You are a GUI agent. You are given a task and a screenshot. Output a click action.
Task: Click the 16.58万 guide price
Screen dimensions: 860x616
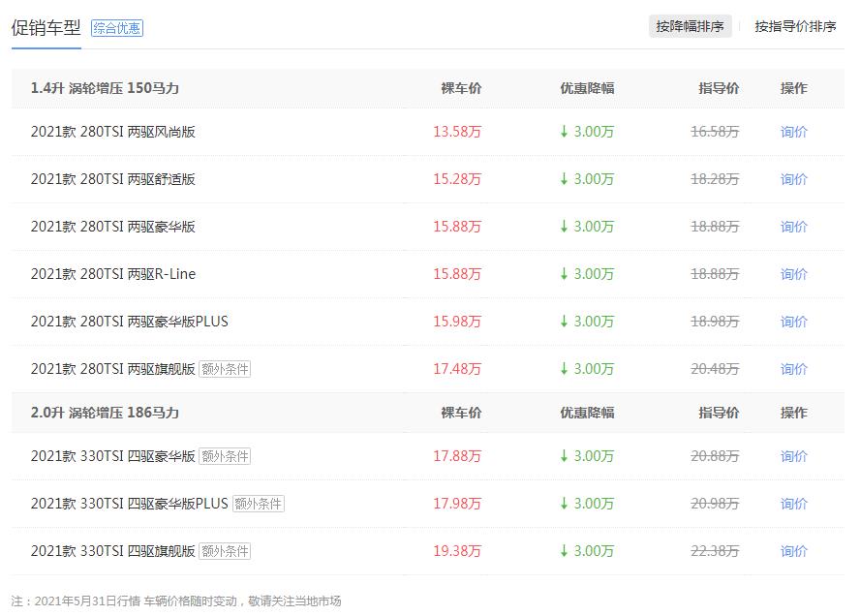click(x=715, y=132)
